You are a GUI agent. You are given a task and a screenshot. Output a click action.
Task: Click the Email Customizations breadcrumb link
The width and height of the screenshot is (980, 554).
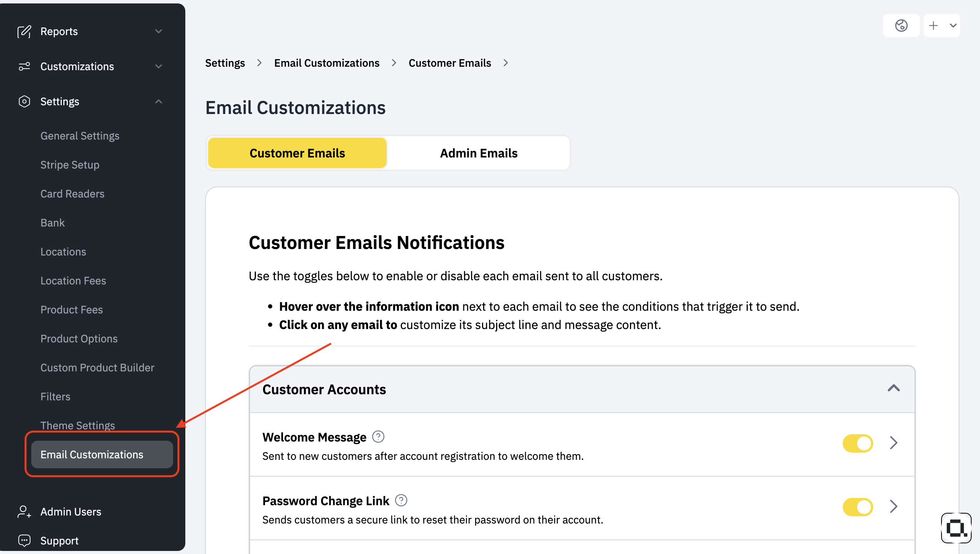point(327,63)
